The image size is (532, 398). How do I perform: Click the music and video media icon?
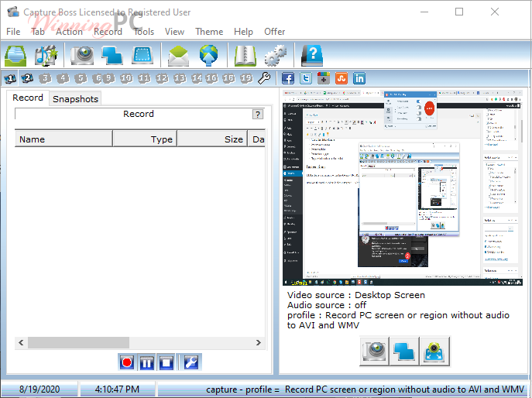(46, 55)
